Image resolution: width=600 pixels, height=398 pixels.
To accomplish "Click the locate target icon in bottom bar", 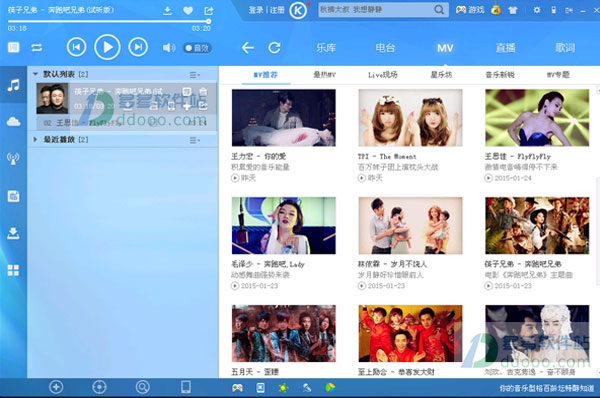I will (99, 387).
